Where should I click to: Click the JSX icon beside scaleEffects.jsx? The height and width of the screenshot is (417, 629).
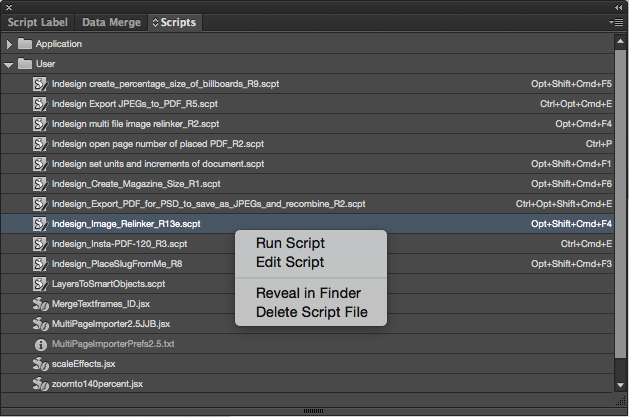41,364
